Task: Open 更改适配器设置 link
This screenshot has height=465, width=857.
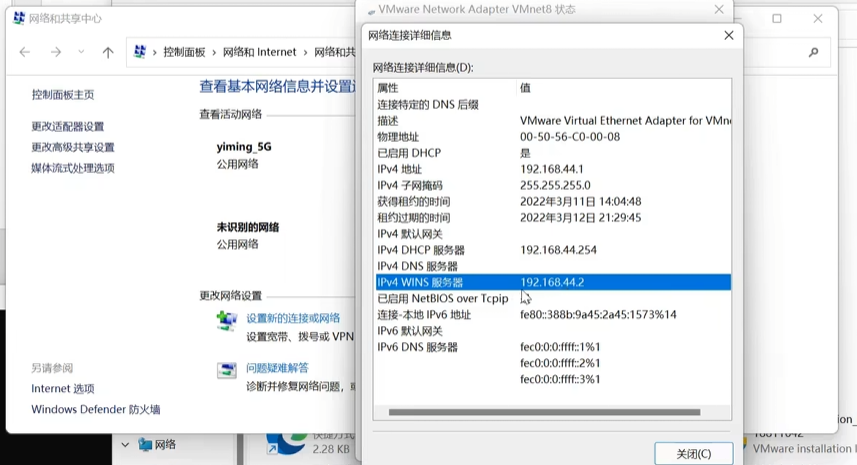Action: click(x=67, y=126)
